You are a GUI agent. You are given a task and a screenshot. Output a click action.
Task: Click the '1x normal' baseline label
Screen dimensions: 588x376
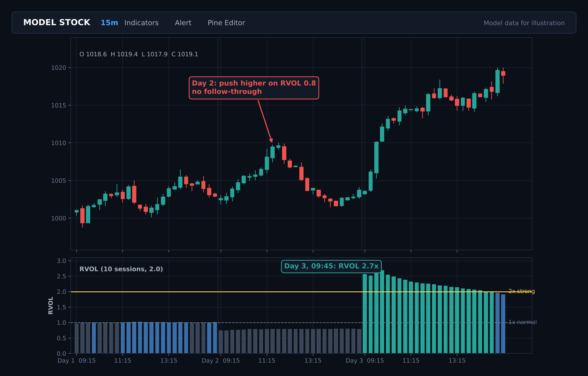pos(522,322)
